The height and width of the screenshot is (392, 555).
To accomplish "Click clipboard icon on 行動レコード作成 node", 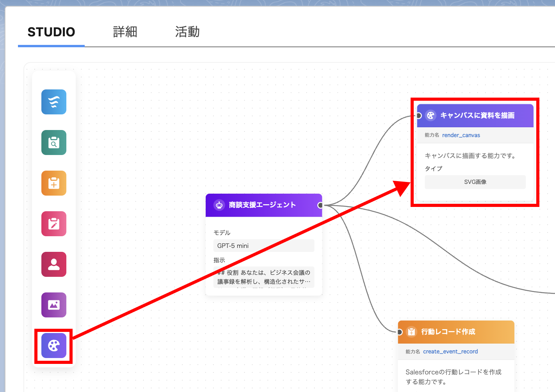I will click(411, 332).
